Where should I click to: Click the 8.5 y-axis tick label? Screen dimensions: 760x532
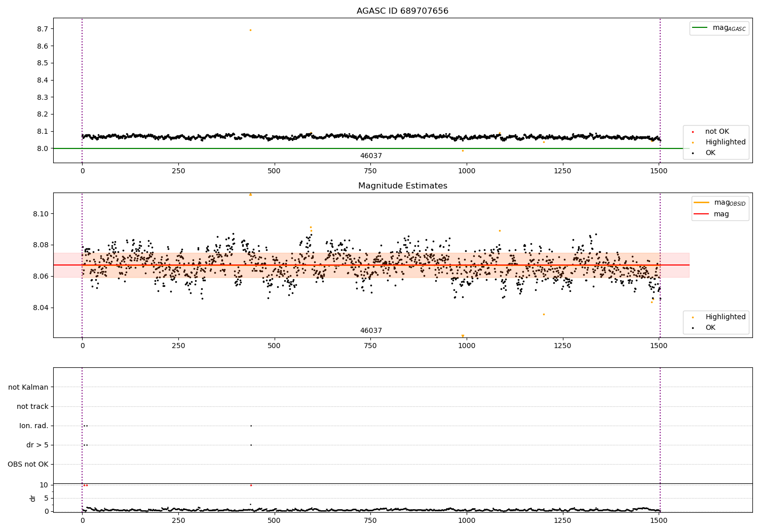(43, 63)
